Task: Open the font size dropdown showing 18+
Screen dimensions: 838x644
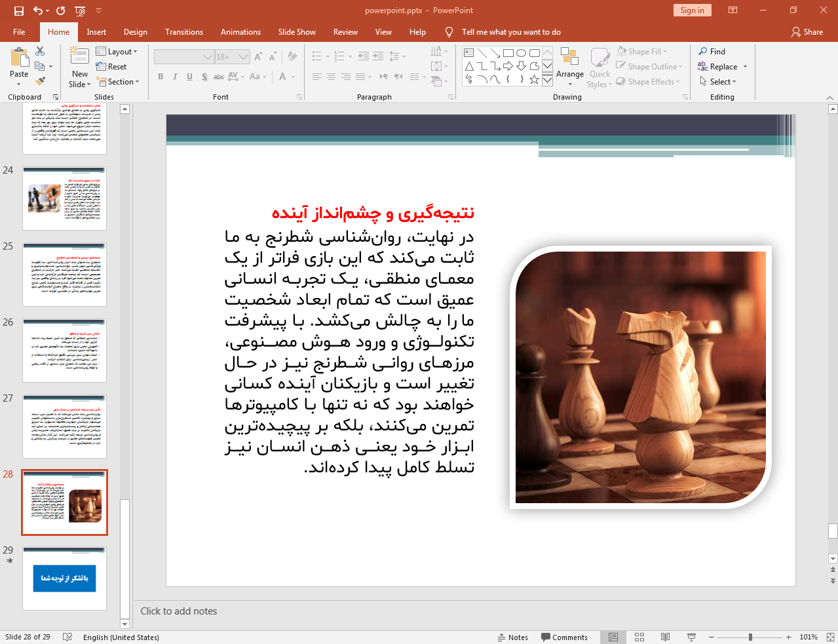Action: pyautogui.click(x=233, y=57)
